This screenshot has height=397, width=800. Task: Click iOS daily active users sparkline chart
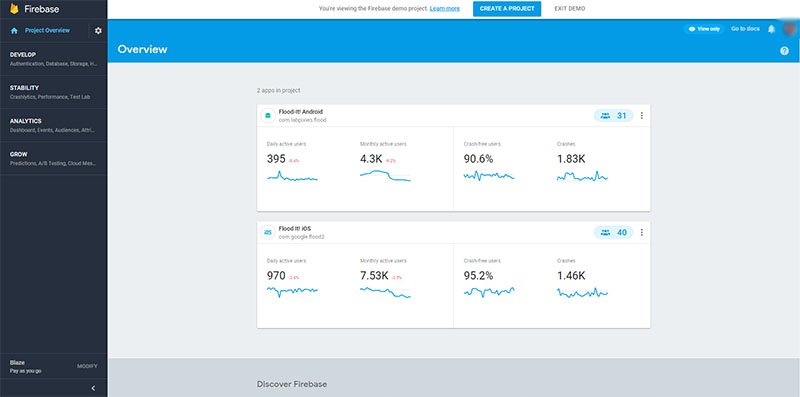point(292,291)
